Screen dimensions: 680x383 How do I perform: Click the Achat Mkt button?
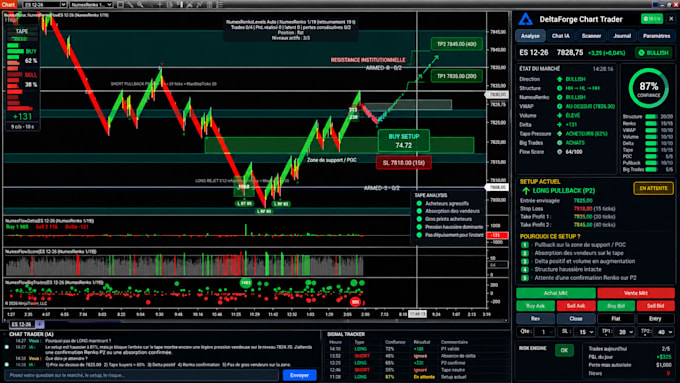(556, 293)
